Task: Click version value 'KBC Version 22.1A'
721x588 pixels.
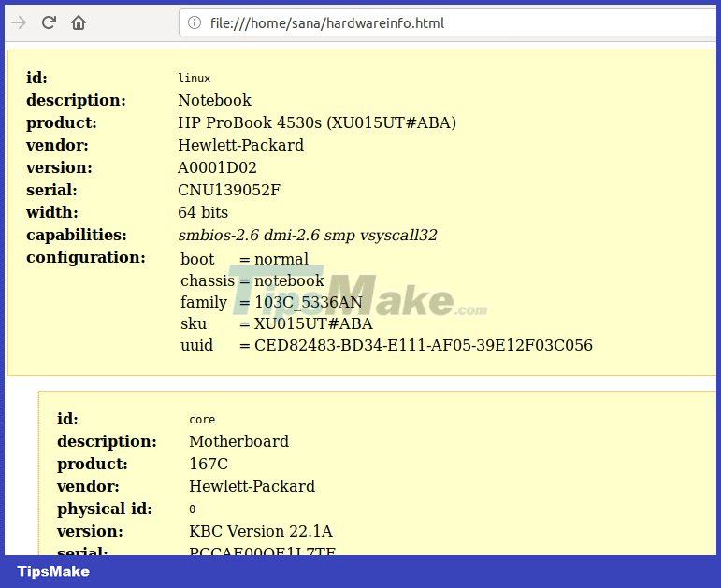Action: pyautogui.click(x=261, y=532)
